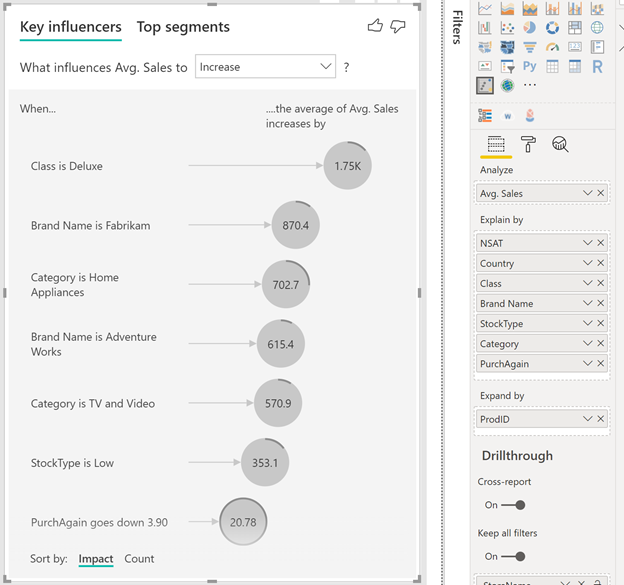Pick the Python visual icon

pyautogui.click(x=529, y=67)
